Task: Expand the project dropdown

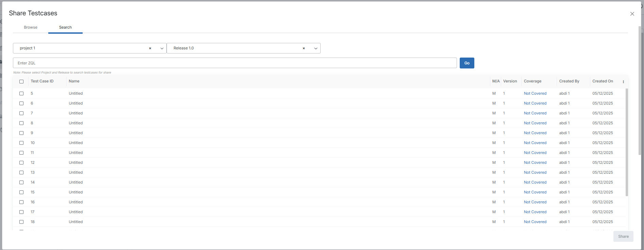Action: coord(162,48)
